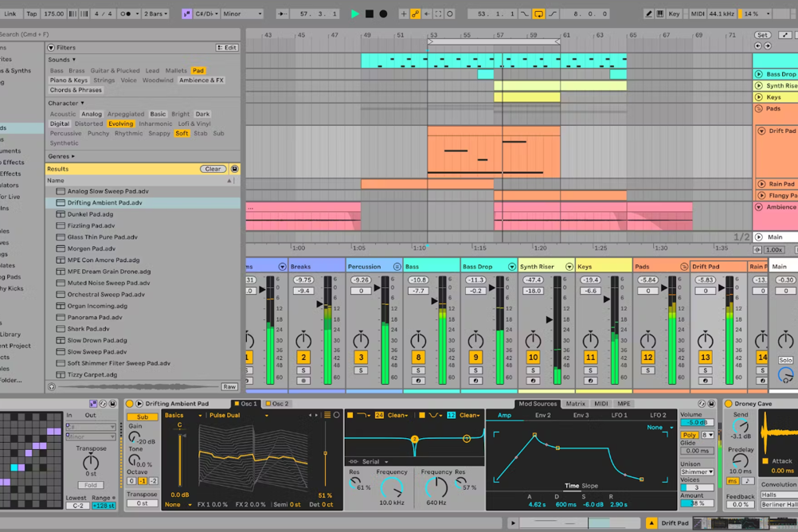Select Drifting Ambient Pad.adv in results
Screen dimensions: 798x532
[x=104, y=202]
